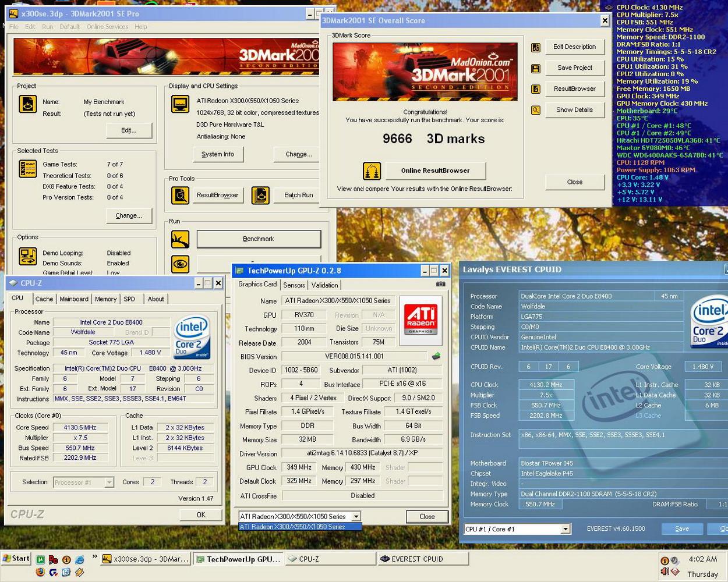Screen dimensions: 728x582
Task: Open the Help menu in 3DMark2001
Action: pos(141,27)
